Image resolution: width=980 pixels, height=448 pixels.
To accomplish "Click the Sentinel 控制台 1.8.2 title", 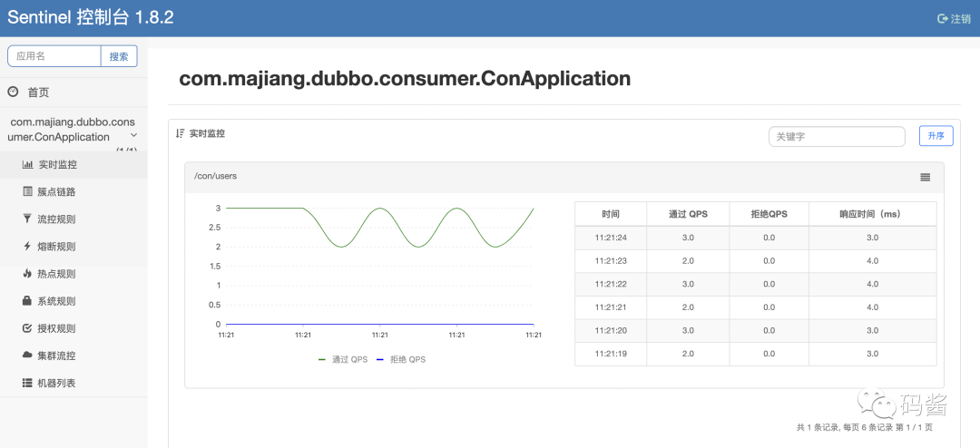I will click(x=91, y=17).
